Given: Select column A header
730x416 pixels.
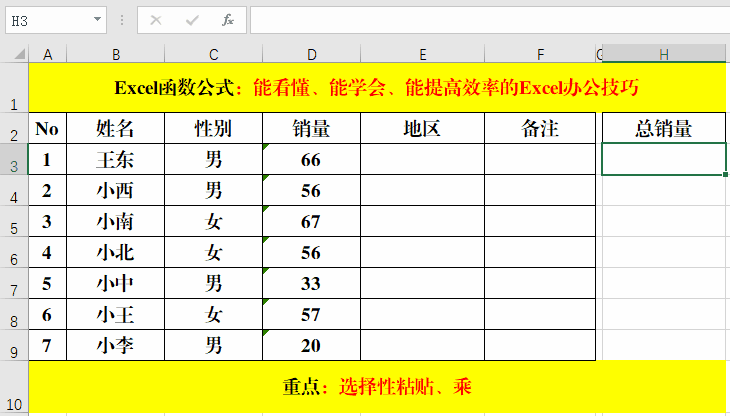Looking at the screenshot, I should click(47, 54).
